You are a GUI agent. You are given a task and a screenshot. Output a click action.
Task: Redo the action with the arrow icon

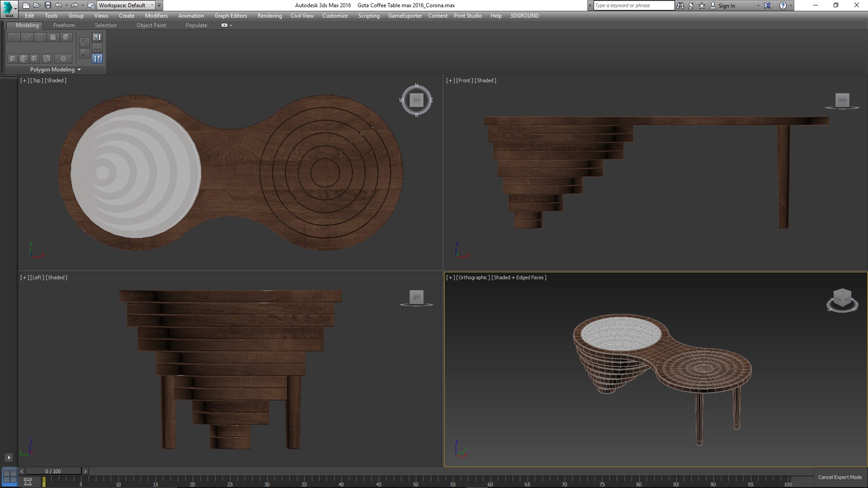tap(75, 5)
